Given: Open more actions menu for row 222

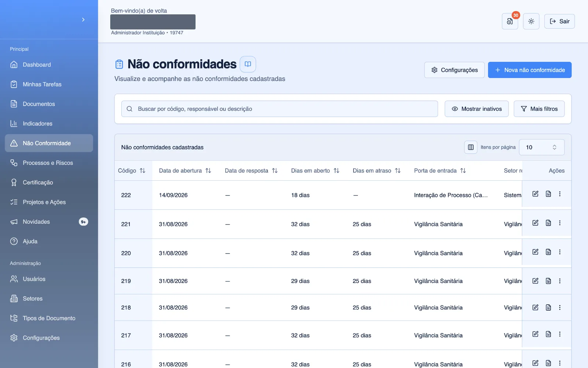Looking at the screenshot, I should (x=560, y=194).
